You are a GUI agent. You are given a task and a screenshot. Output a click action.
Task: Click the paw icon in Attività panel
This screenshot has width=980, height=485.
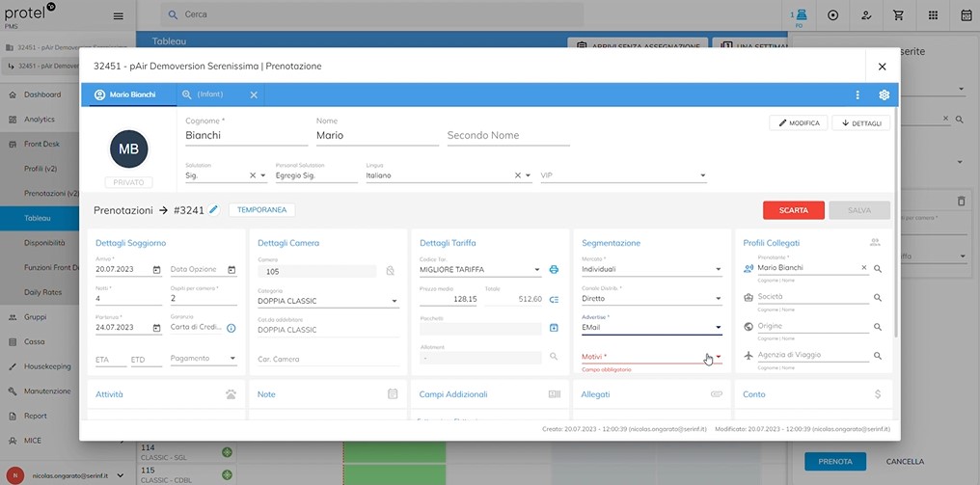point(231,394)
